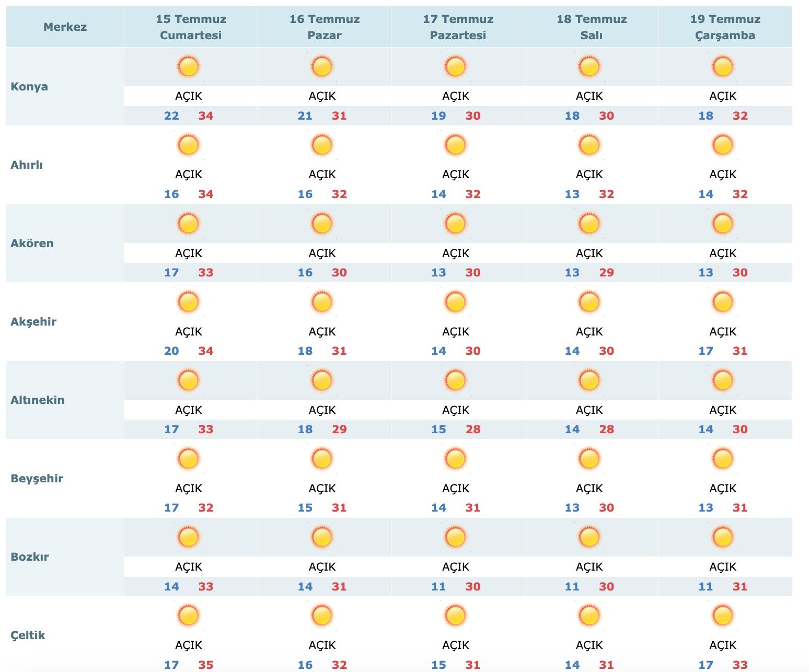Image resolution: width=809 pixels, height=672 pixels.
Task: Click Bozkır sun icon for 17 Temmuz
Action: coord(455,537)
